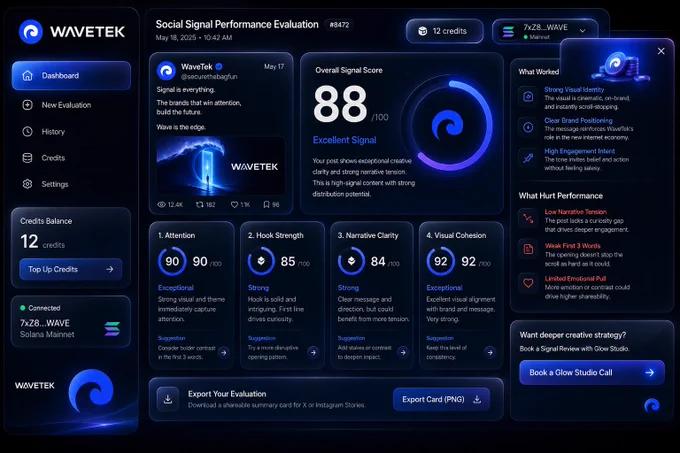
Task: Click the small WaveTek logo in the Glow Studio card
Action: [x=652, y=405]
